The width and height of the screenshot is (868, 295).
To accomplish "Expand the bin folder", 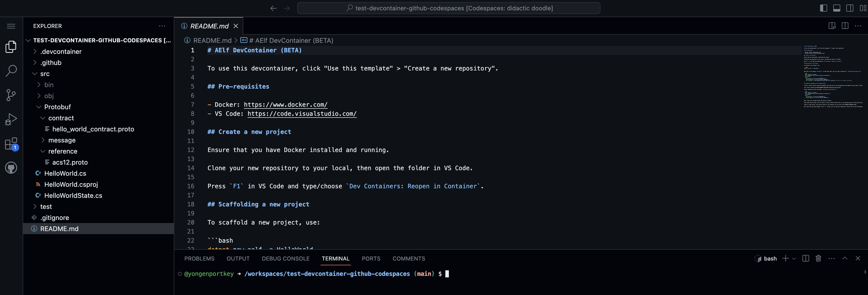I will coord(98,85).
